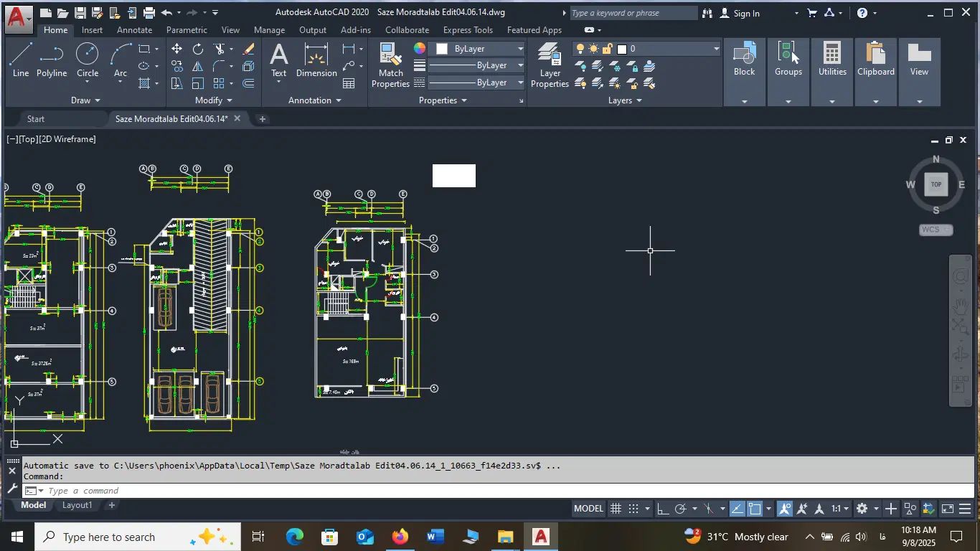The width and height of the screenshot is (980, 551).
Task: Switch to the Start file tab
Action: [36, 119]
